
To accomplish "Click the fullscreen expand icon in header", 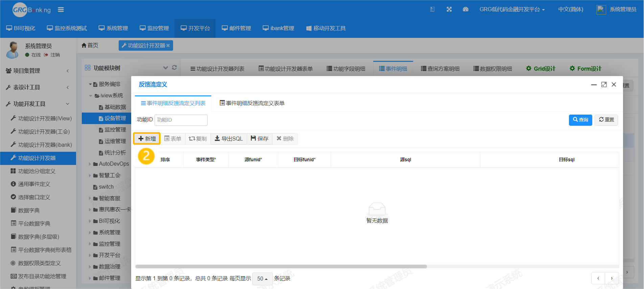I will click(x=449, y=9).
